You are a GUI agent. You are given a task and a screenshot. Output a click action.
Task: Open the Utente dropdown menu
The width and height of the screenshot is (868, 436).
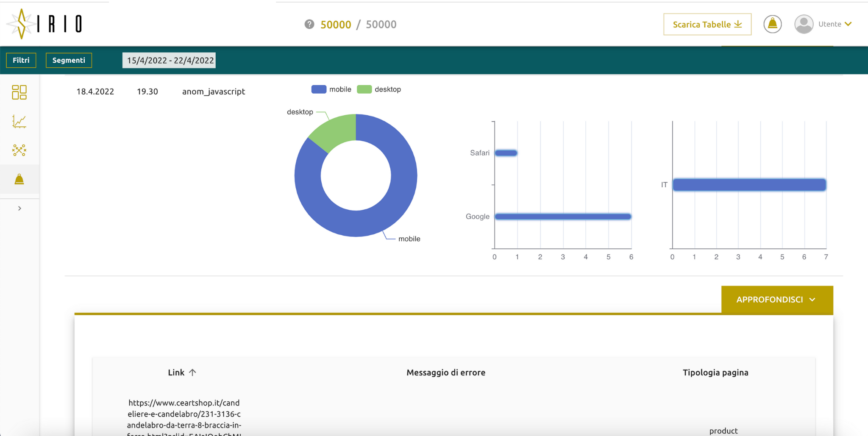(x=835, y=24)
